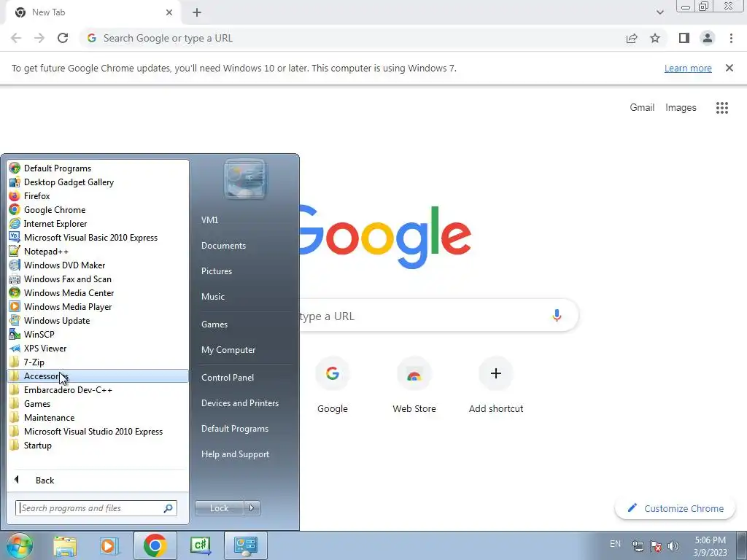Open the Google apps grid

(721, 108)
